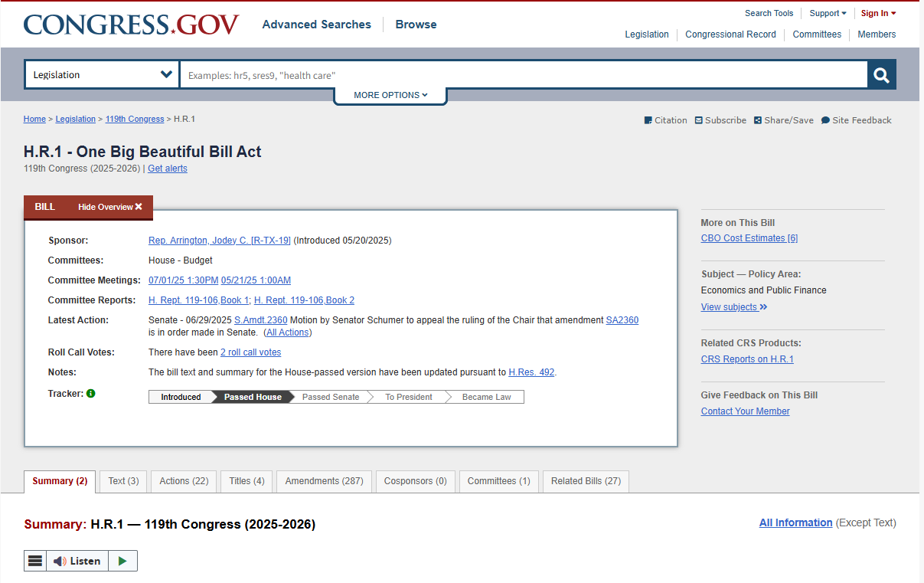Screen dimensions: 924x583
Task: Play the audio summary
Action: (122, 561)
